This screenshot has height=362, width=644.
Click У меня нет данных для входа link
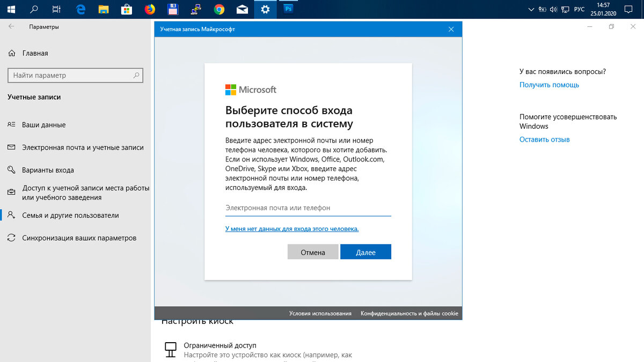pyautogui.click(x=292, y=228)
